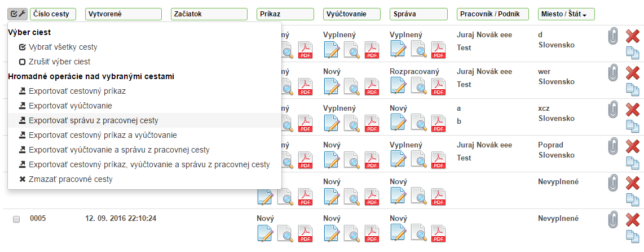Delete the Poprad trip with the red X

[633, 147]
